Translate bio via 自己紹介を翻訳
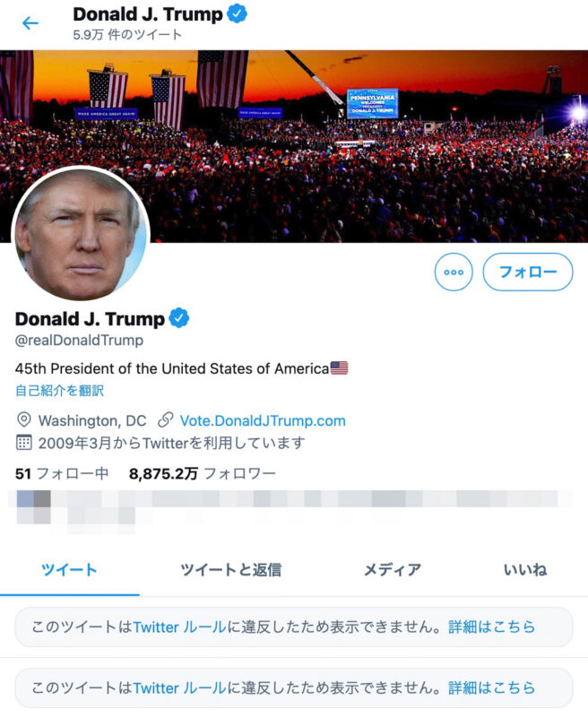Image resolution: width=588 pixels, height=717 pixels. 59,391
